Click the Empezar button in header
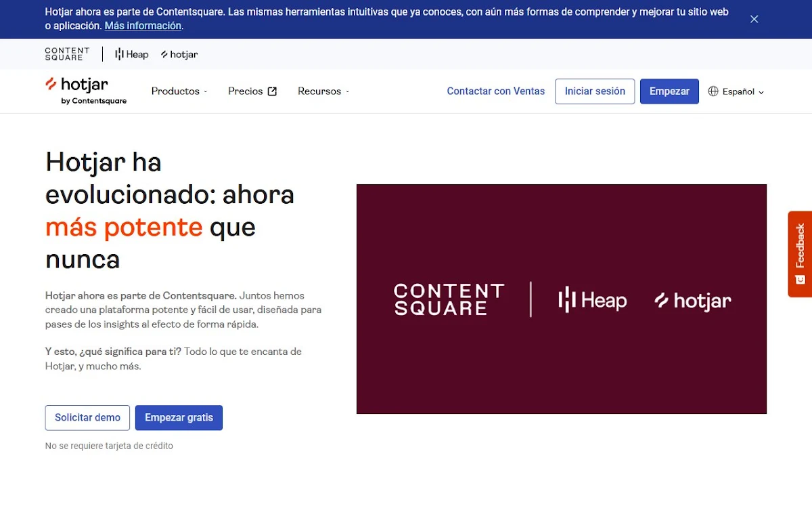The image size is (812, 508). coord(669,91)
